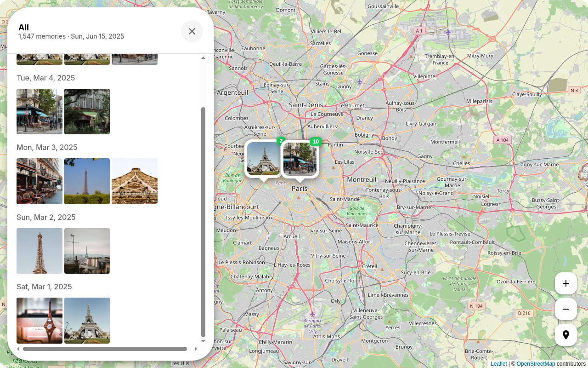Click the up arrow of the vertical scrollbar
The image size is (588, 368).
coord(203,57)
